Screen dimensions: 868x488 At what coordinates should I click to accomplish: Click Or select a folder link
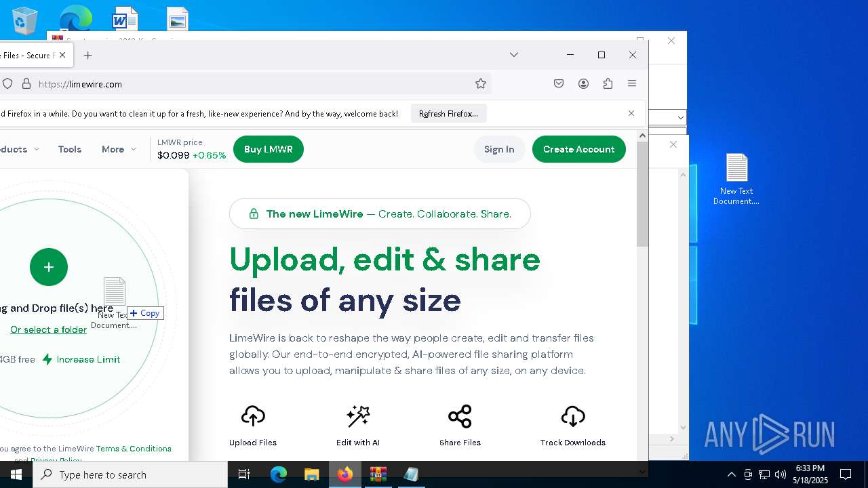(48, 329)
